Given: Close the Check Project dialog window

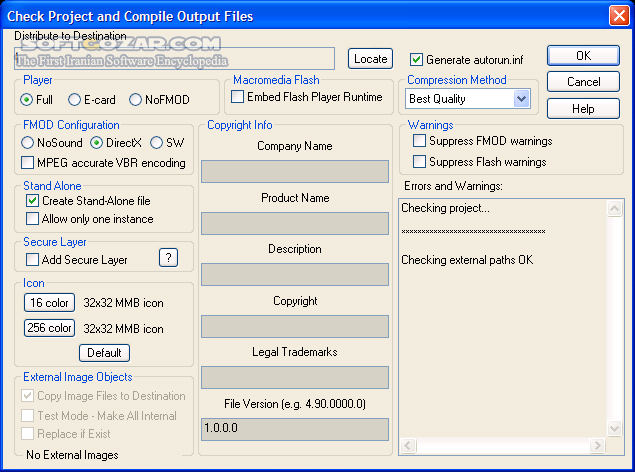Looking at the screenshot, I should pyautogui.click(x=619, y=16).
